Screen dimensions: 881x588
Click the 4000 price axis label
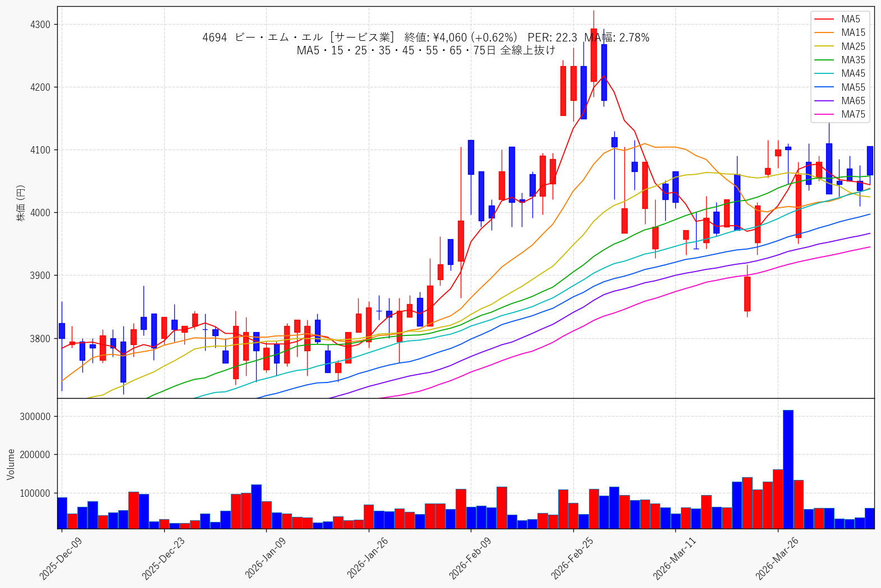(40, 213)
